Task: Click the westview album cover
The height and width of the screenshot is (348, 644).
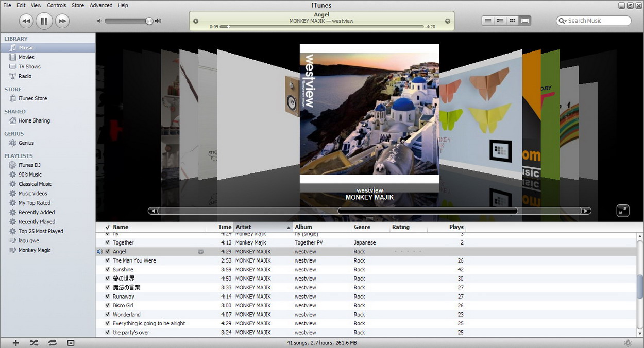Action: [369, 114]
